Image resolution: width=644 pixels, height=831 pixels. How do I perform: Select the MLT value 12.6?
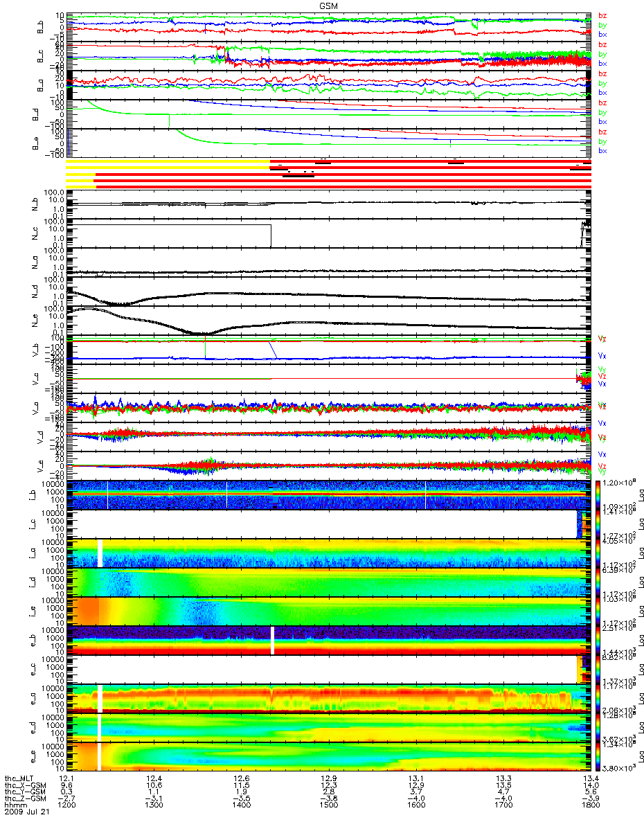[240, 779]
